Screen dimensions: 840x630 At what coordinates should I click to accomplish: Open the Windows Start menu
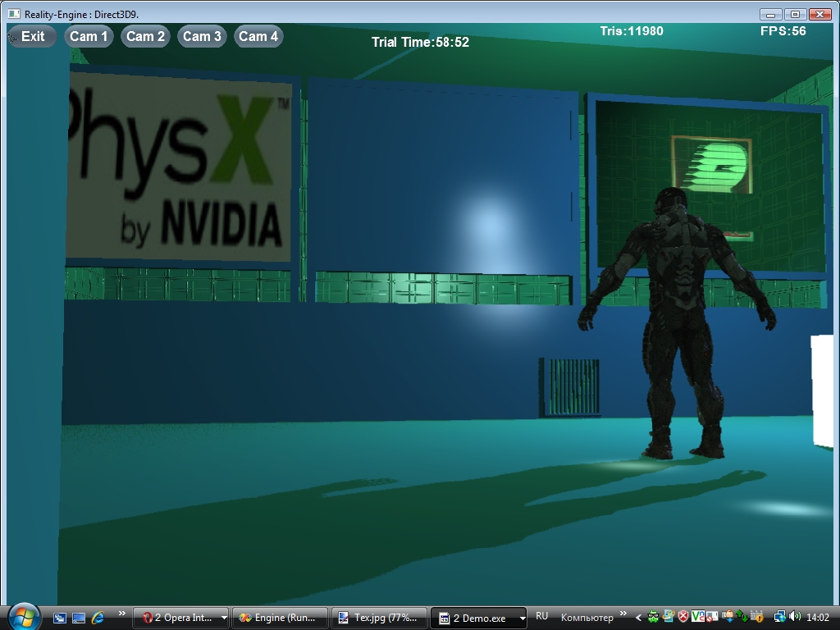tap(23, 616)
